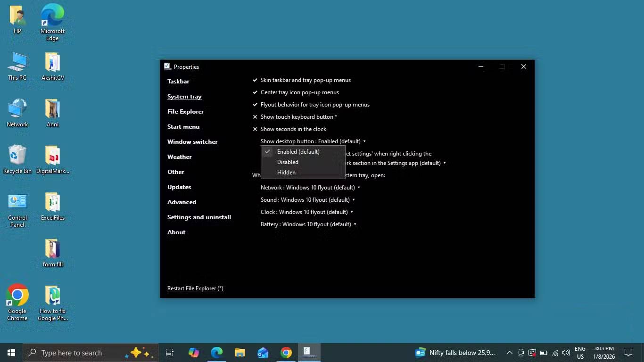
Task: Open Google Chrome from the taskbar
Action: coord(286,353)
